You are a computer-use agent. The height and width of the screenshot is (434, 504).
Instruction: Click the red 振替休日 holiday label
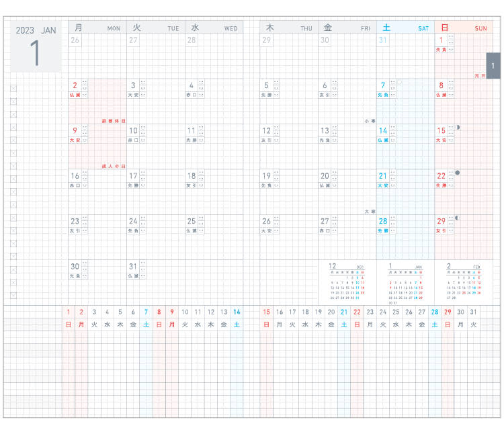point(114,120)
